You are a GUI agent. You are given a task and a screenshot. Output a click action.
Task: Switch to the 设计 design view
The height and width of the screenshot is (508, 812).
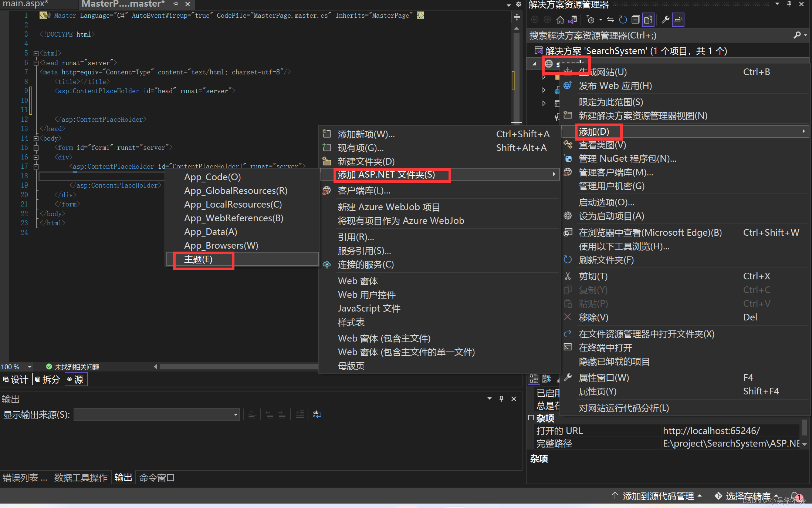coord(16,379)
